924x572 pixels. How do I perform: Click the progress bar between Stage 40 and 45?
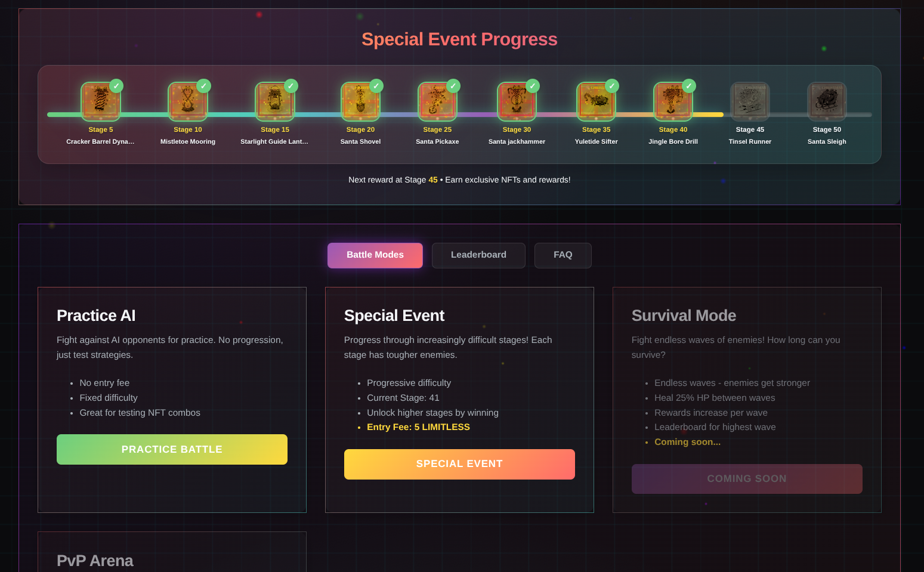[x=711, y=115]
